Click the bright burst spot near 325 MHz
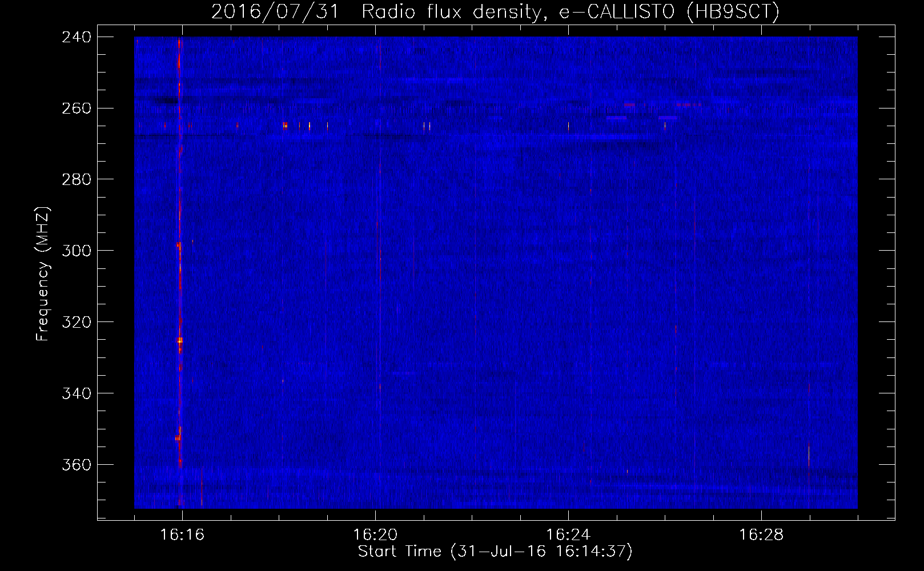Viewport: 924px width, 571px height. click(180, 340)
